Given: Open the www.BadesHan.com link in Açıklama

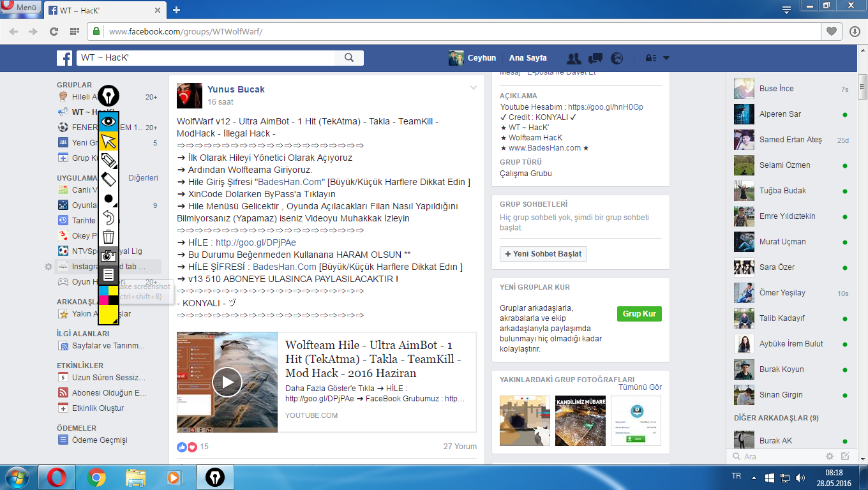Looking at the screenshot, I should coord(545,148).
